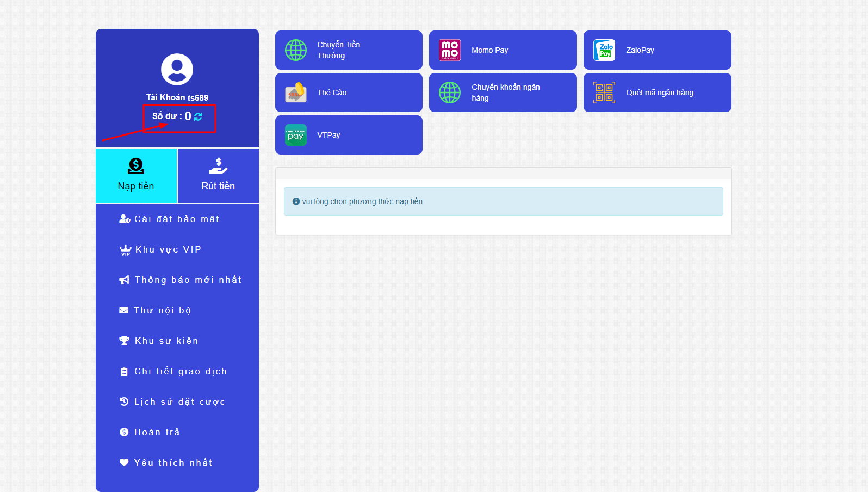This screenshot has height=492, width=868.
Task: Select Thẻ Cào deposit method
Action: tap(349, 93)
